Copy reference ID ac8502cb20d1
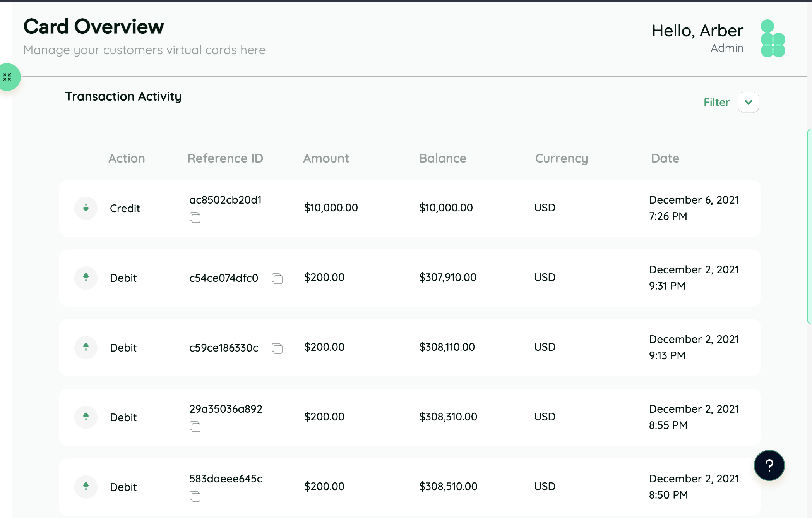 pos(195,218)
